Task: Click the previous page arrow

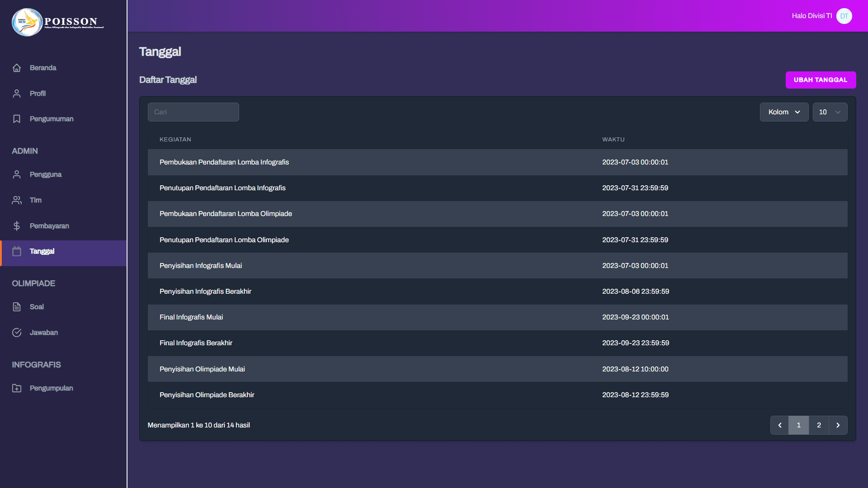Action: click(x=779, y=425)
